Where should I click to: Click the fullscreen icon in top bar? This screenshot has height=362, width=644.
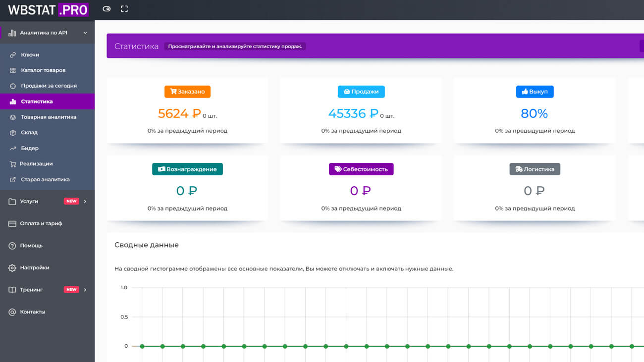pyautogui.click(x=124, y=9)
